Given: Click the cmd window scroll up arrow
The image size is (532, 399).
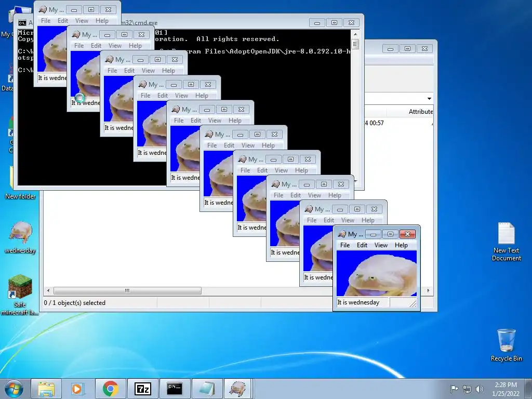Looking at the screenshot, I should (355, 34).
